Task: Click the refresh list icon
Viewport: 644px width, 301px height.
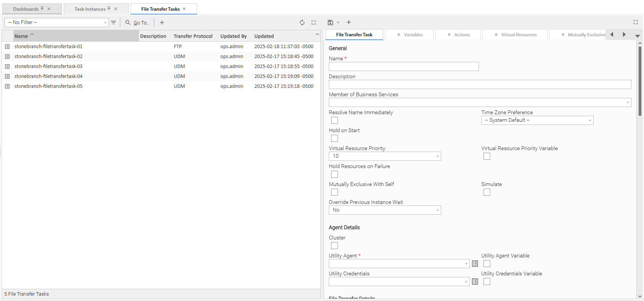Action: pyautogui.click(x=302, y=23)
